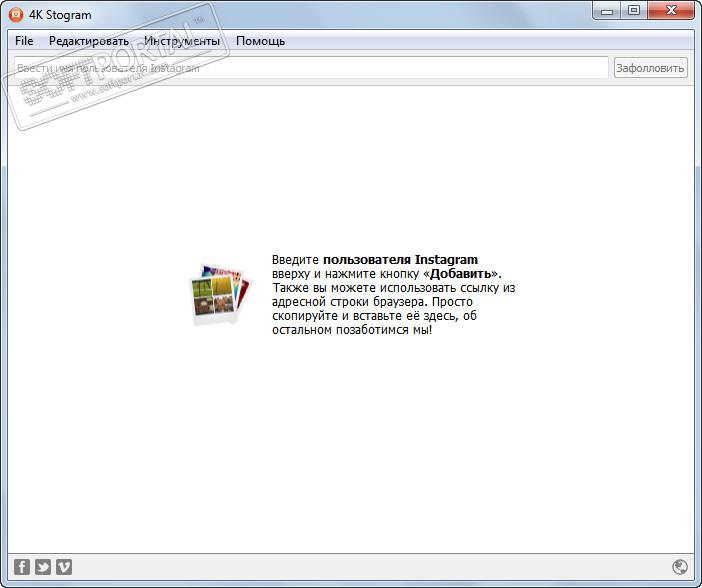Click the Instagram username input field
702x588 pixels.
pyautogui.click(x=311, y=68)
